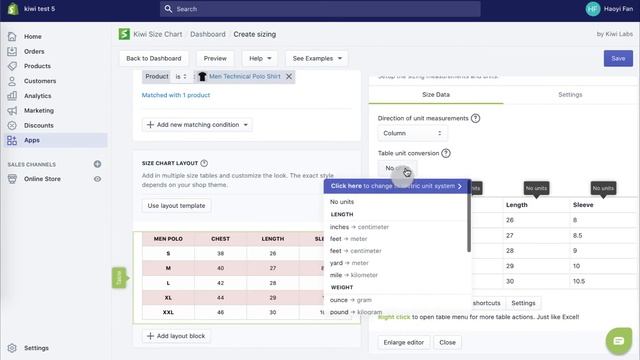Viewport: 640px width, 360px height.
Task: View online store with eye icon
Action: pyautogui.click(x=97, y=179)
